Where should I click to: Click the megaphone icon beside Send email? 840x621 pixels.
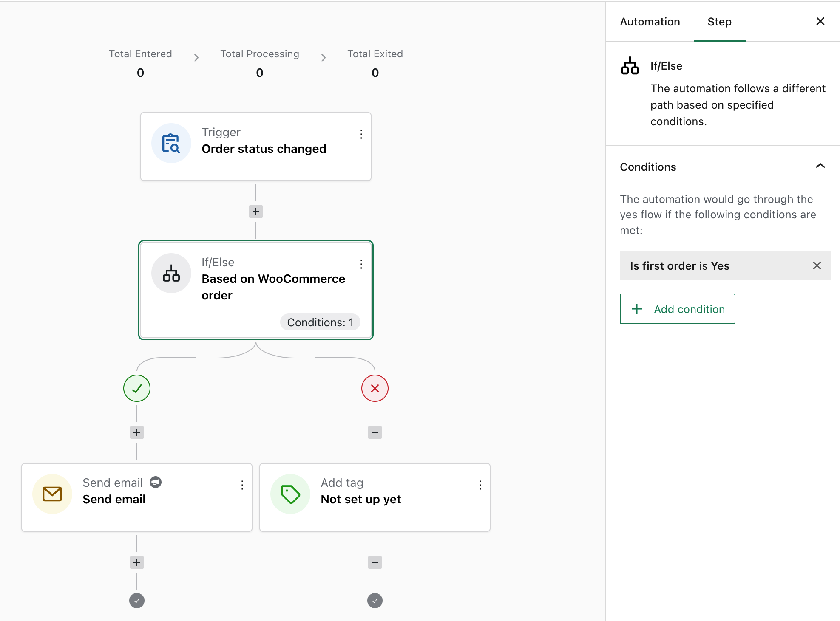tap(156, 482)
